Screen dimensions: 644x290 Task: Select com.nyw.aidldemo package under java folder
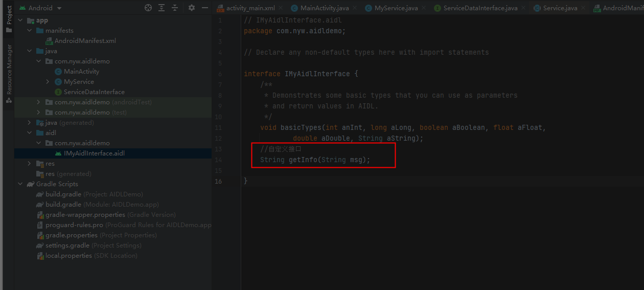(82, 61)
